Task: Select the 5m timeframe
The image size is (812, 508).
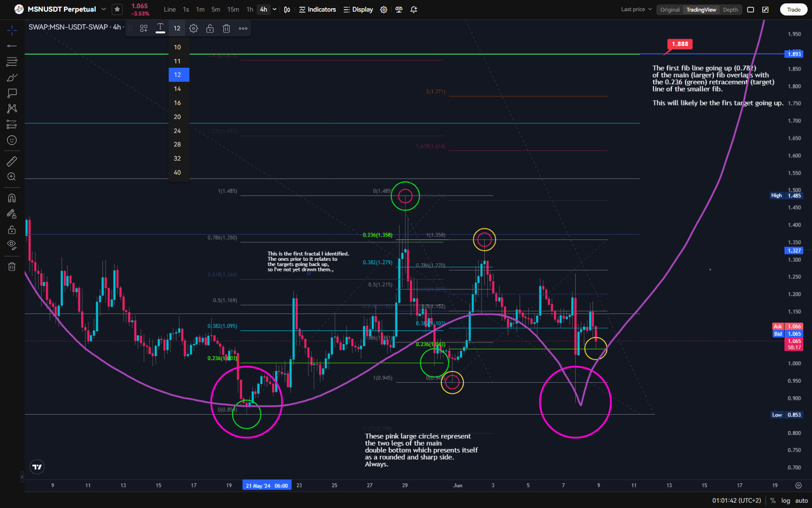Action: point(216,9)
